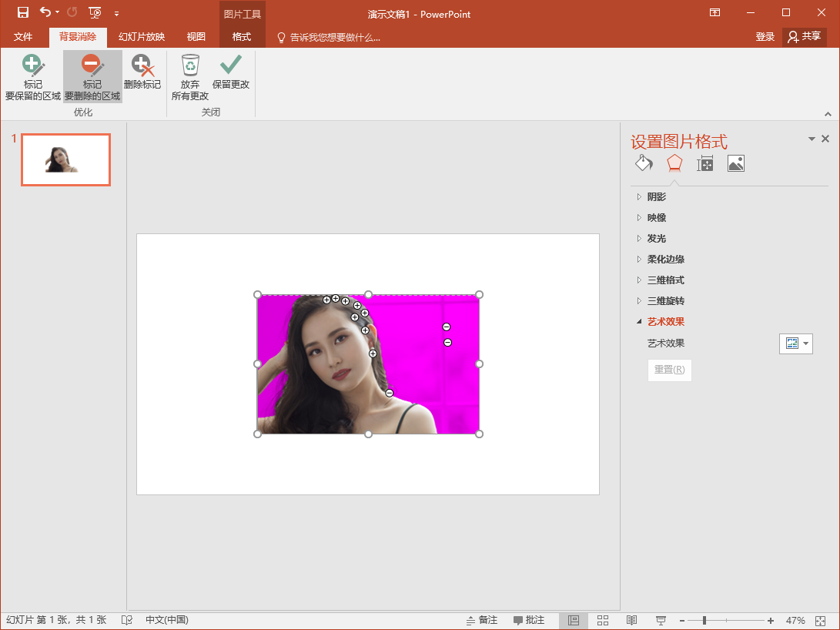Click the zoom slider handle

[704, 620]
